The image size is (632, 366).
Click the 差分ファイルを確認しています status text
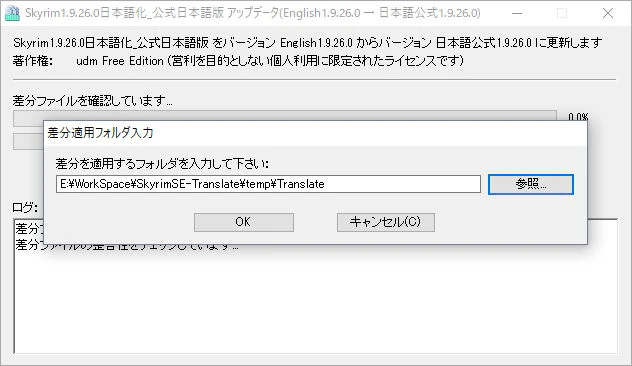93,100
